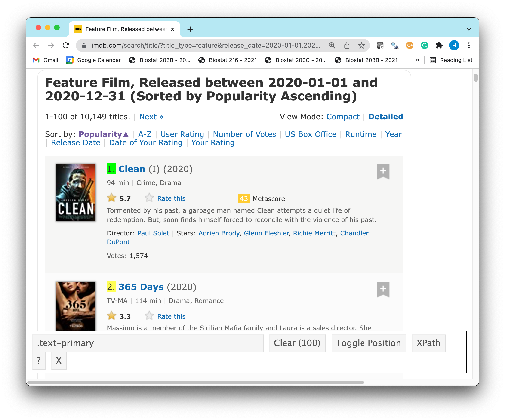Click the share icon in address bar
Viewport: 505px width, 420px height.
tap(347, 45)
